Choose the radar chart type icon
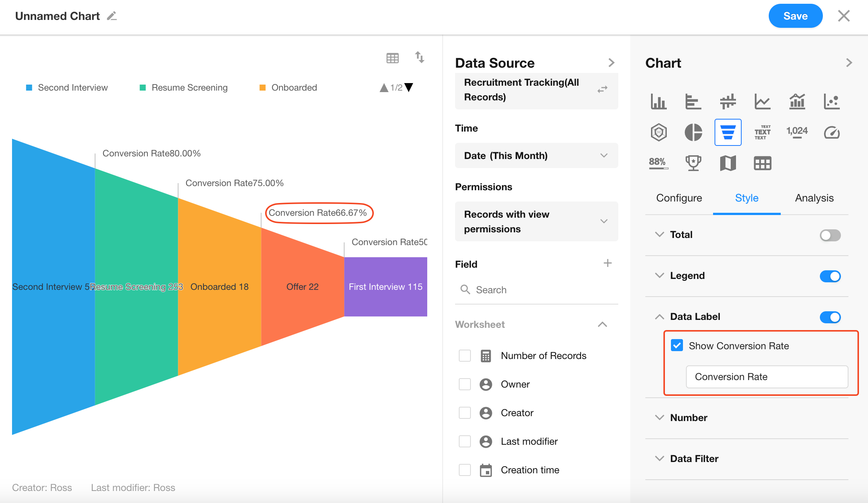Screen dimensions: 868x503 tap(659, 132)
